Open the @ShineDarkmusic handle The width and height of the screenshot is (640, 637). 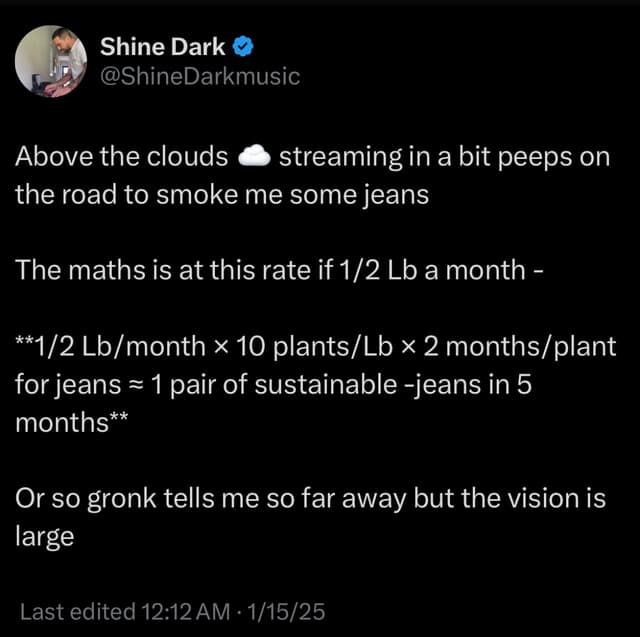point(200,76)
